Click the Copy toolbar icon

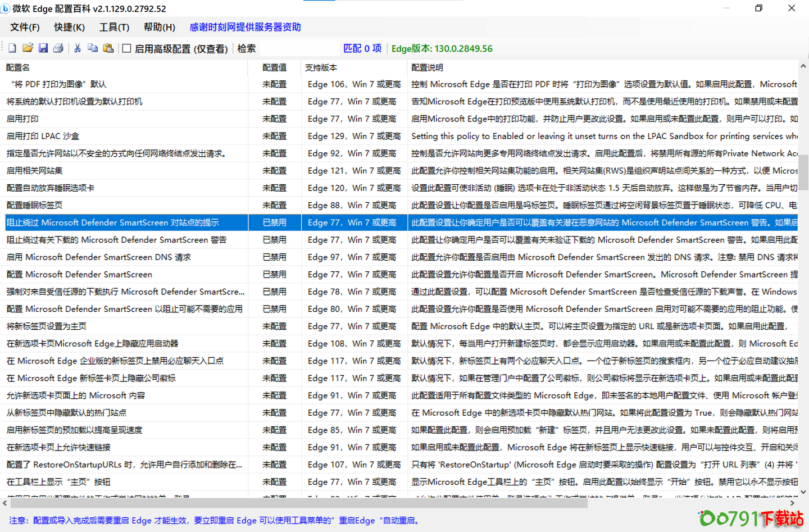pyautogui.click(x=93, y=48)
